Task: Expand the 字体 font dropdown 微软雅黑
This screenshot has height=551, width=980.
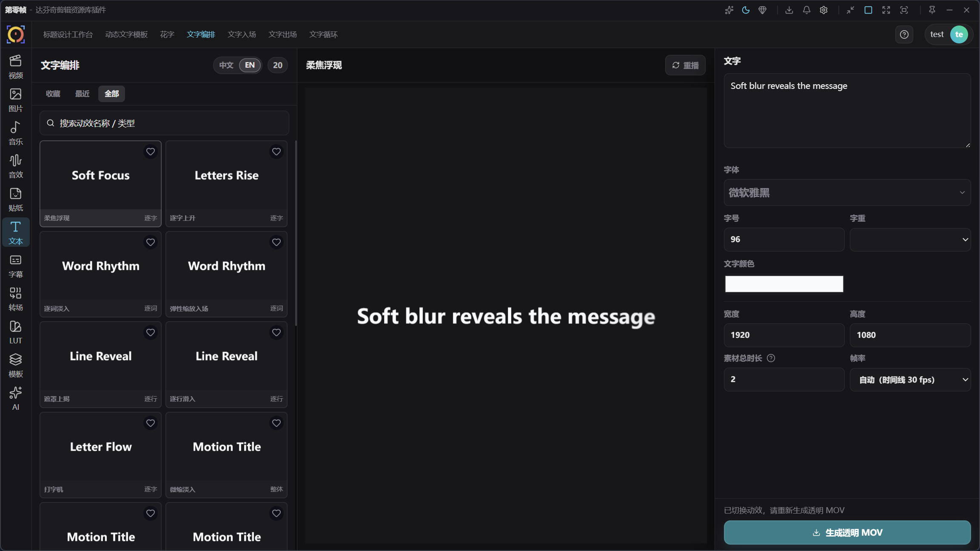Action: [847, 193]
